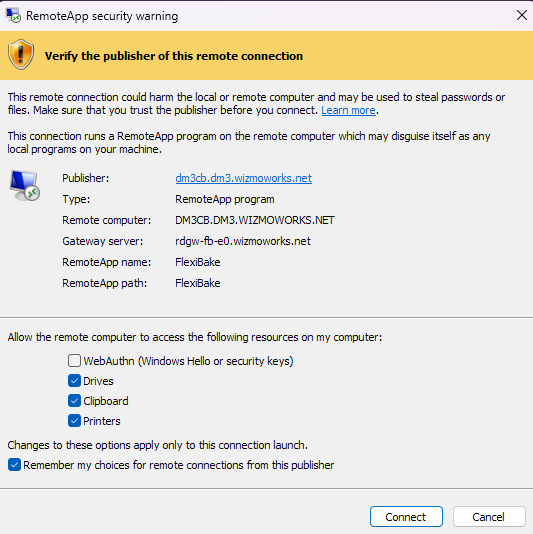Click the RemoteApp title bar icon

point(13,15)
